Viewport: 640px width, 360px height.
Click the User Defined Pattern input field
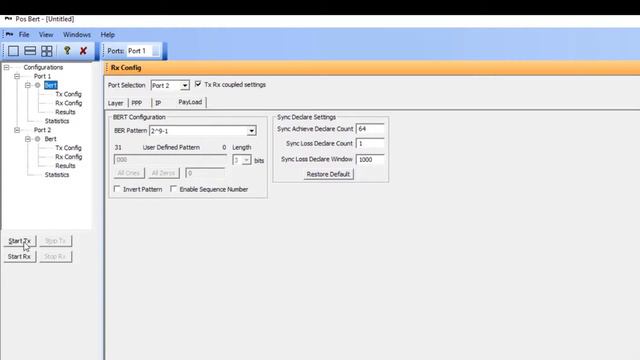(x=170, y=160)
